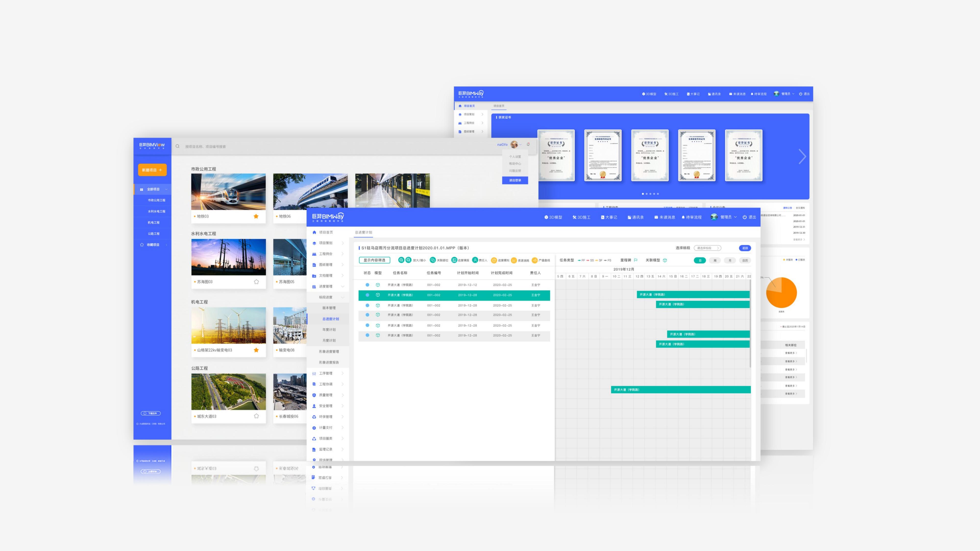Click 下载软件 button at BIMView sidebar bottom

(x=151, y=413)
